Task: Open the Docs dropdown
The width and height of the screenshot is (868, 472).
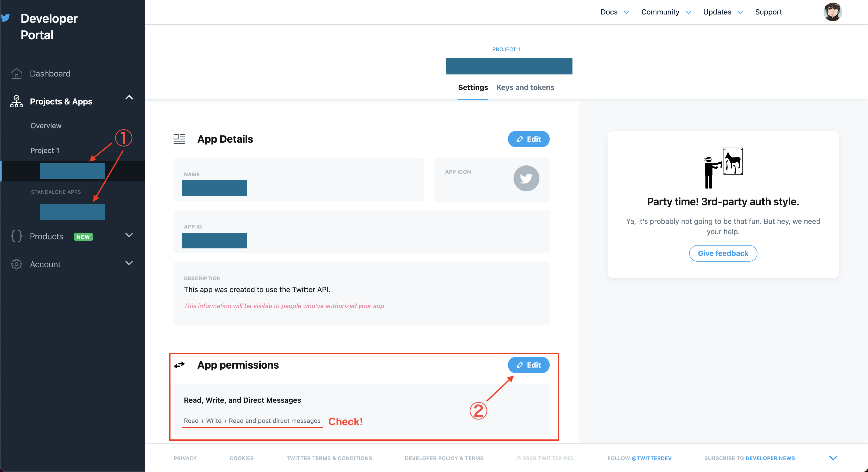Action: click(614, 12)
